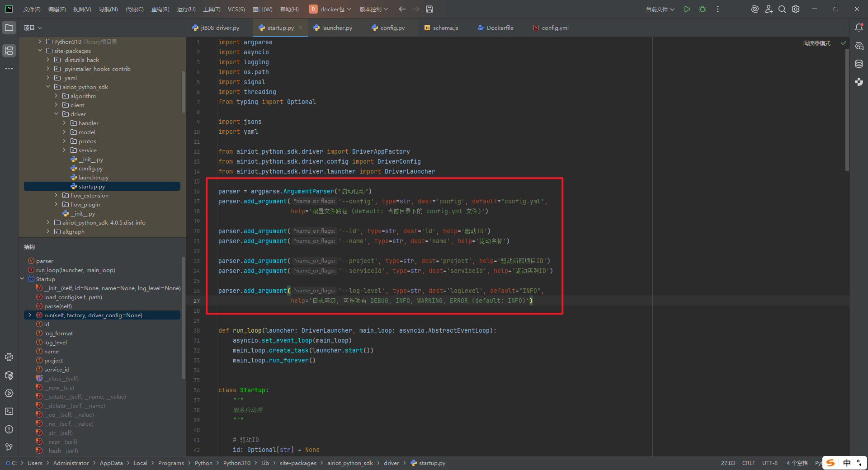Open 版本控制 dropdown
The image size is (868, 470).
pos(373,9)
